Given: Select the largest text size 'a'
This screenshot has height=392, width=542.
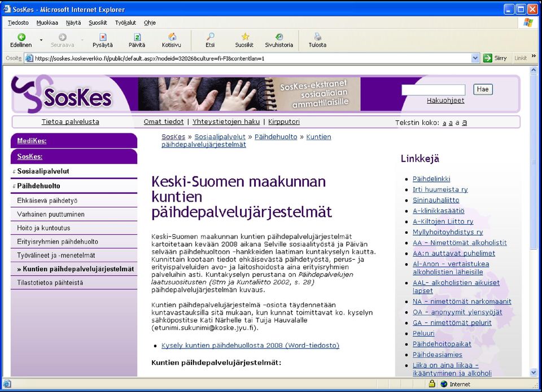Looking at the screenshot, I should point(465,123).
